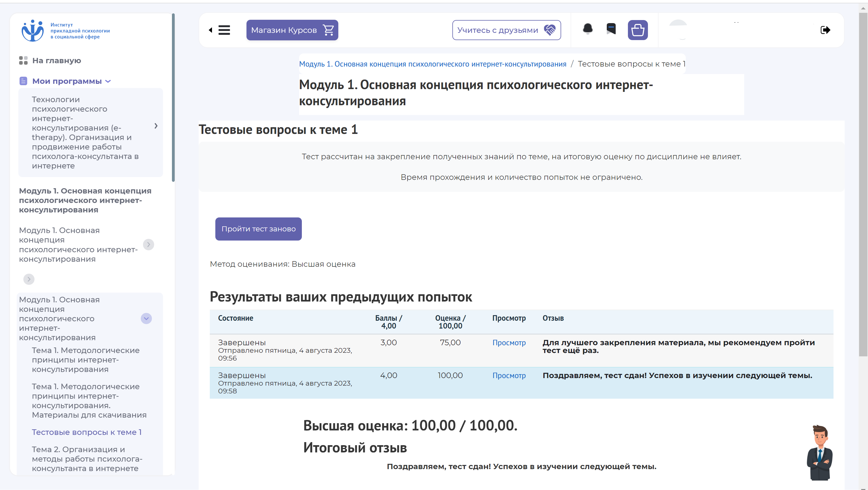Click the logout arrow icon
868x490 pixels.
coord(825,30)
